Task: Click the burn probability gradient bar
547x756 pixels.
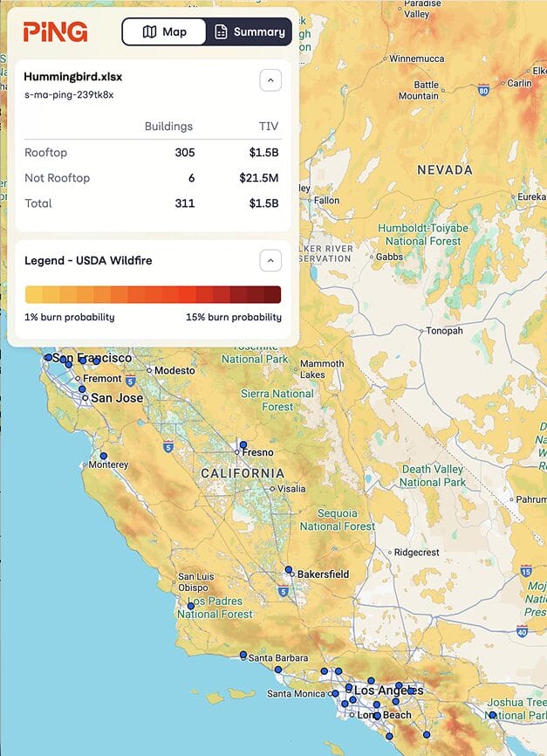Action: click(x=154, y=294)
